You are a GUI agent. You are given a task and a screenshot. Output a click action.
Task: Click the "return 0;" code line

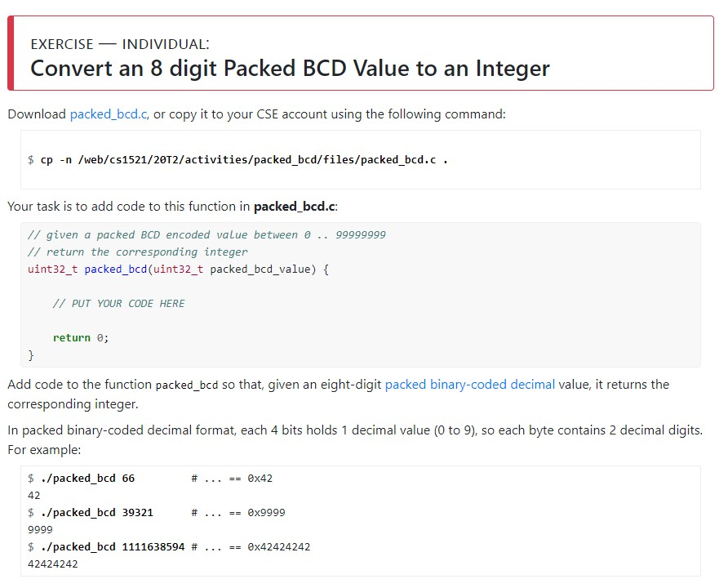(80, 338)
